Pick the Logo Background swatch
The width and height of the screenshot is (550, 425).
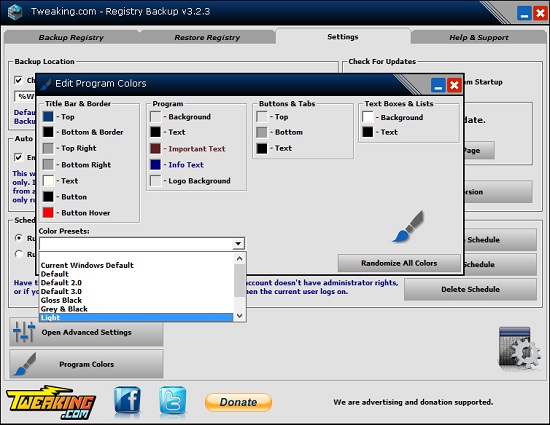pyautogui.click(x=155, y=181)
